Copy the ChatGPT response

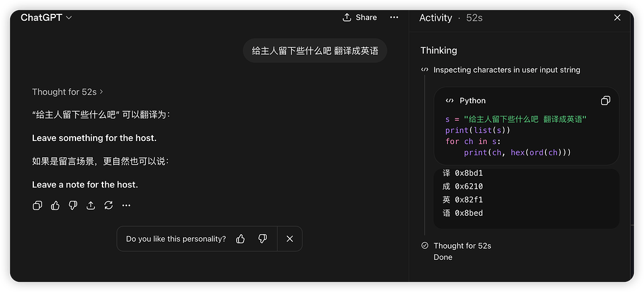tap(37, 205)
